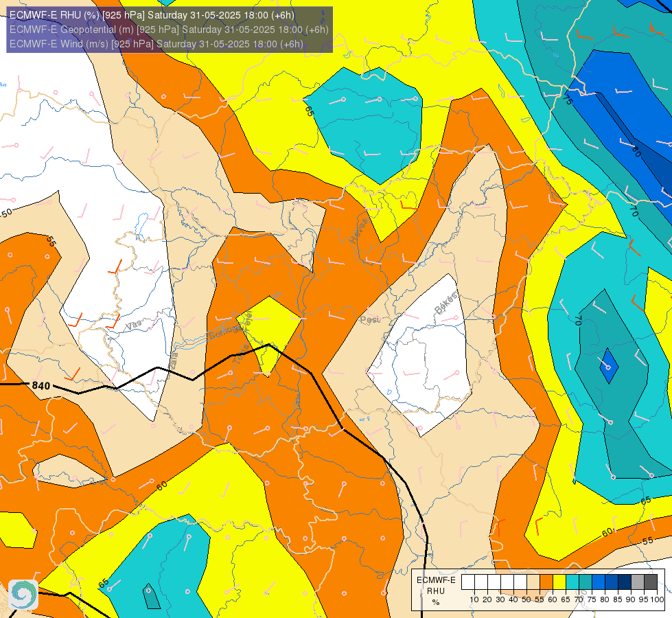Select the ECMWF-E Wind (m/s) title line

tap(156, 44)
